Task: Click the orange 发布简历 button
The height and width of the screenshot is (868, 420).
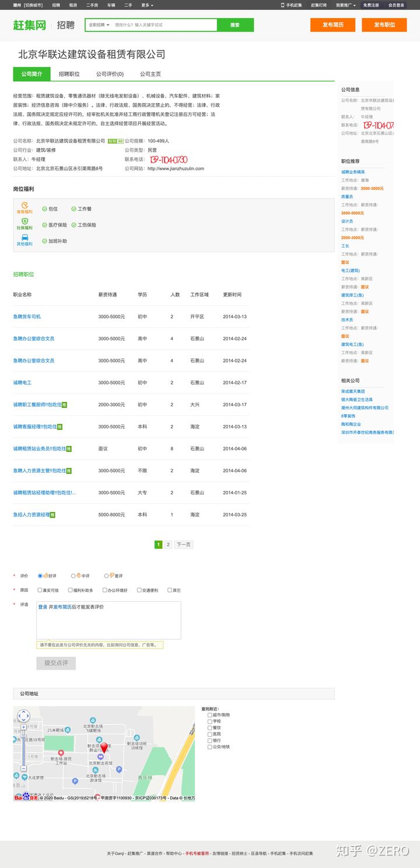Action: point(332,25)
